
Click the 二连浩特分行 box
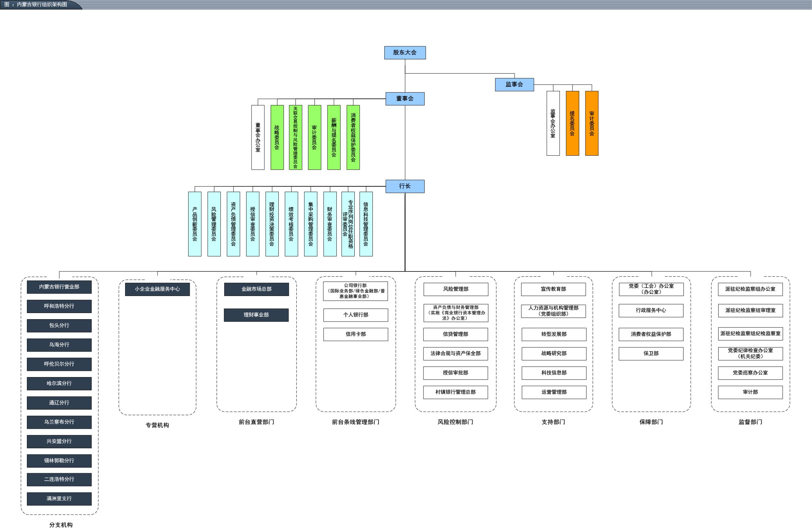coord(59,480)
